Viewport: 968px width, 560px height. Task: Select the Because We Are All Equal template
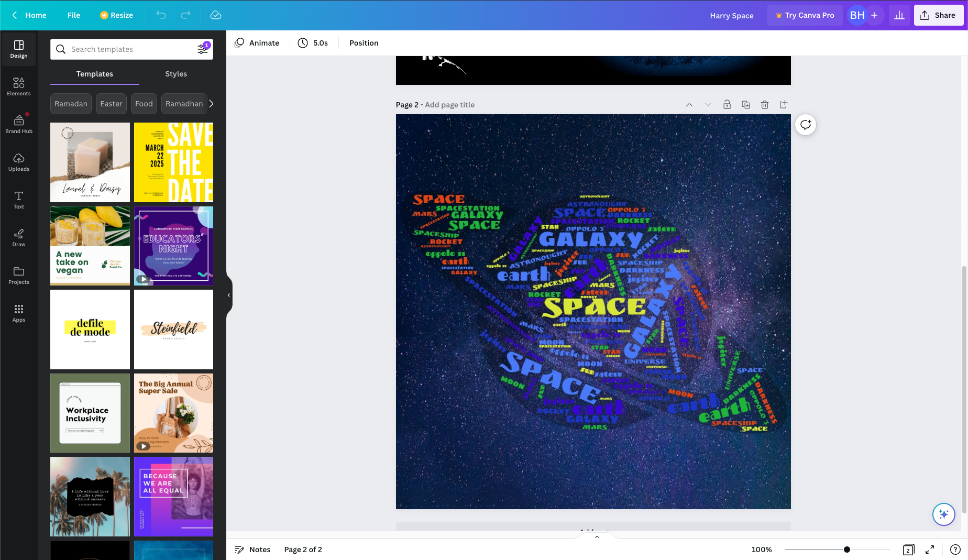[173, 497]
